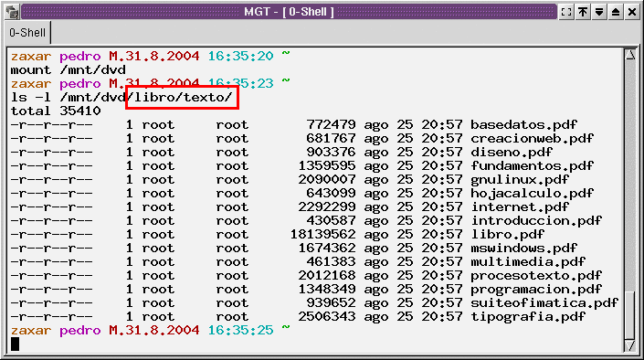The height and width of the screenshot is (360, 644).
Task: Click the file size 18139562
Action: click(x=322, y=234)
